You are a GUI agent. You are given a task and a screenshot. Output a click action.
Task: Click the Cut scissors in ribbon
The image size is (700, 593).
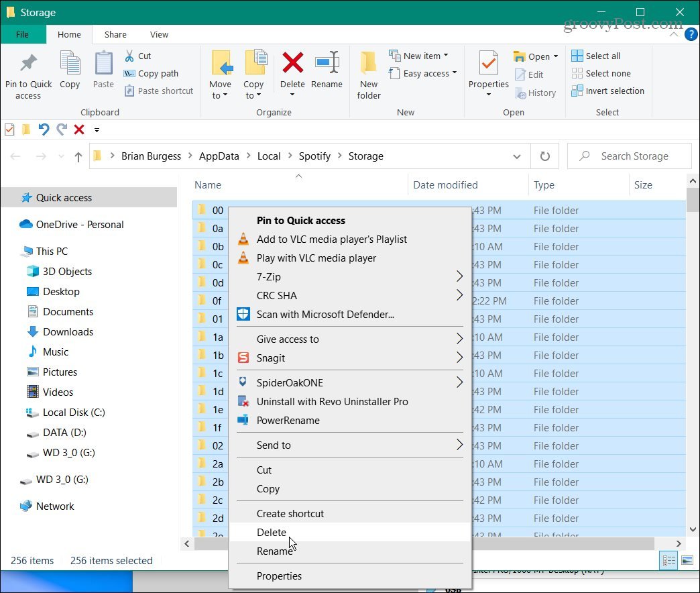click(130, 56)
